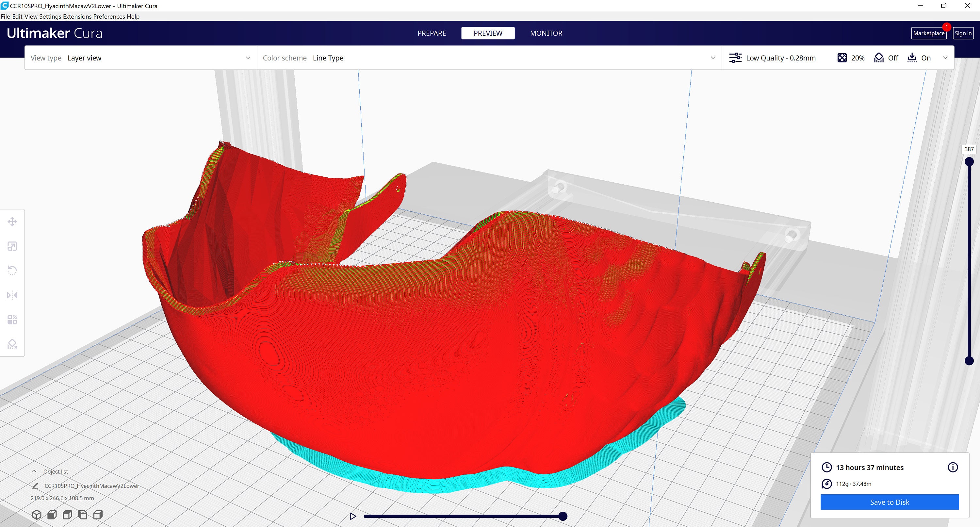The image size is (980, 527).
Task: Expand the print settings panel chevron
Action: point(946,58)
